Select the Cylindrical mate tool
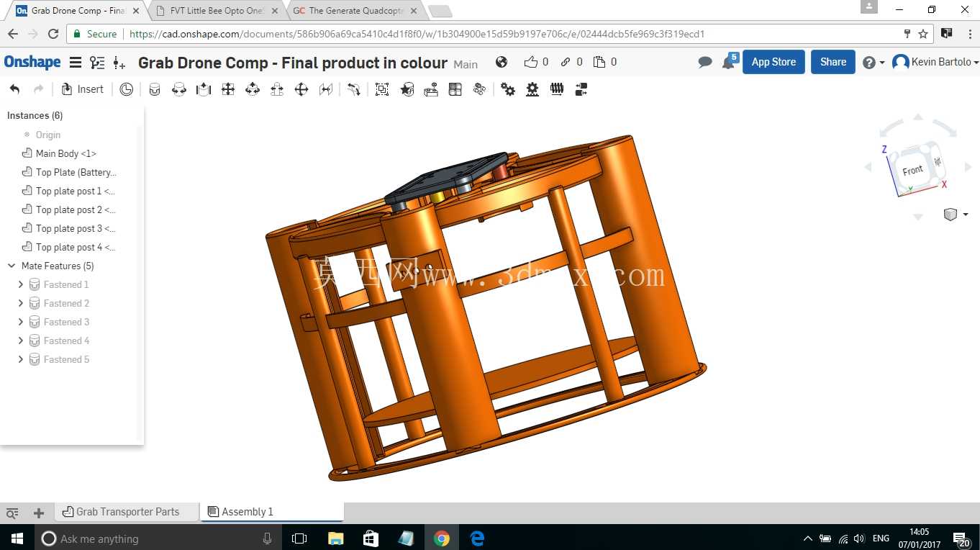This screenshot has width=980, height=550. [253, 89]
